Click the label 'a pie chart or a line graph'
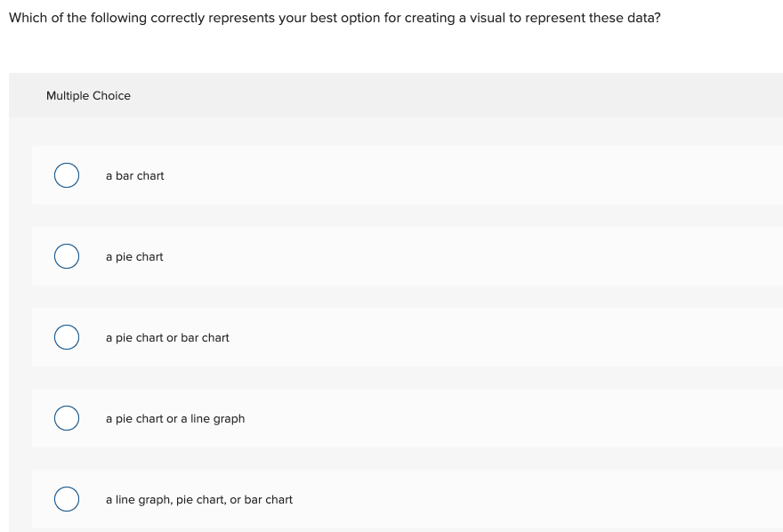This screenshot has height=532, width=783. pos(174,418)
